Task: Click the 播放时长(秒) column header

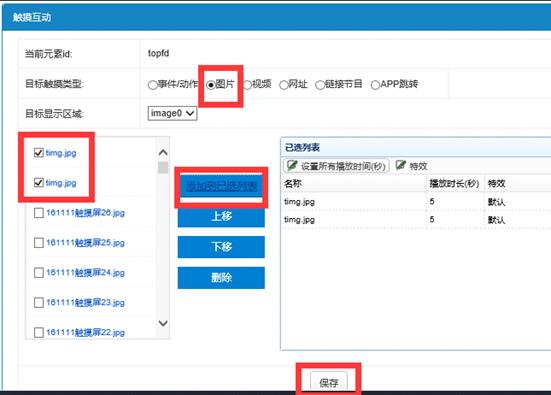Action: pos(455,183)
